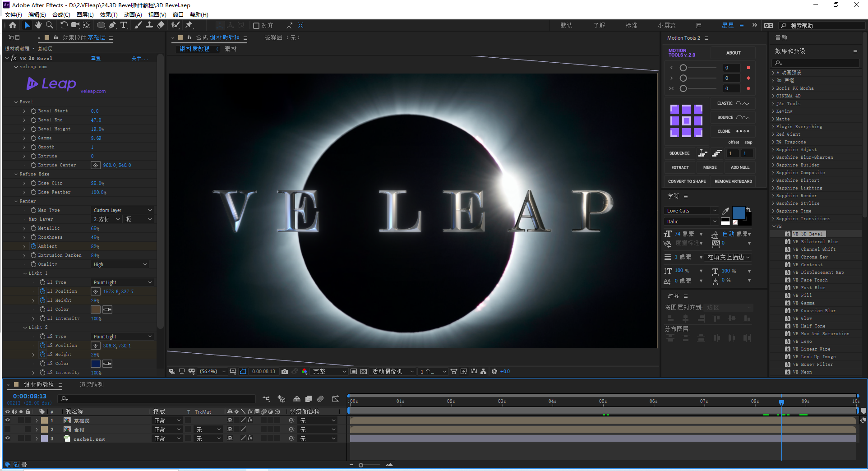The width and height of the screenshot is (868, 471).
Task: Toggle the VE 3D Bevel effect switch
Action: [x=14, y=58]
